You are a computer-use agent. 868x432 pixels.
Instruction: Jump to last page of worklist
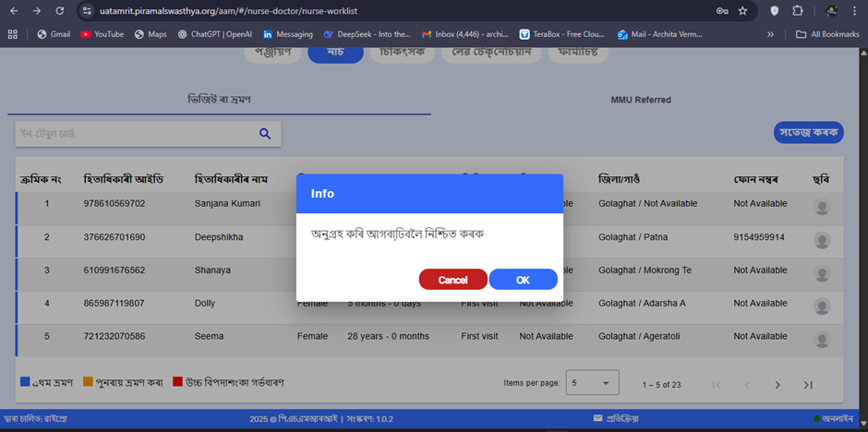click(x=808, y=384)
